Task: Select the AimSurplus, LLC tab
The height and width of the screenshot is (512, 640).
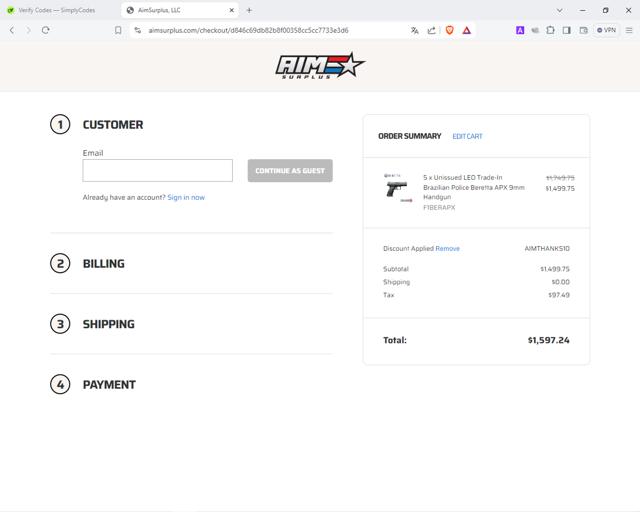Action: [x=180, y=10]
